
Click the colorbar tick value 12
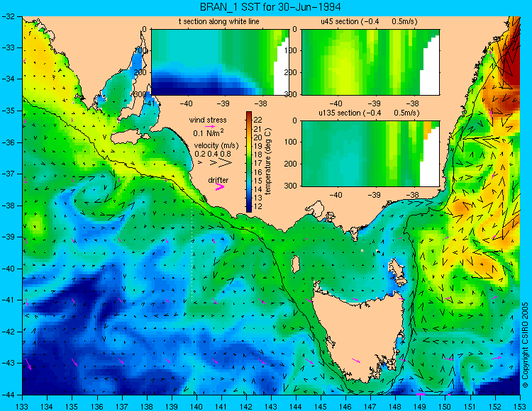pyautogui.click(x=258, y=206)
